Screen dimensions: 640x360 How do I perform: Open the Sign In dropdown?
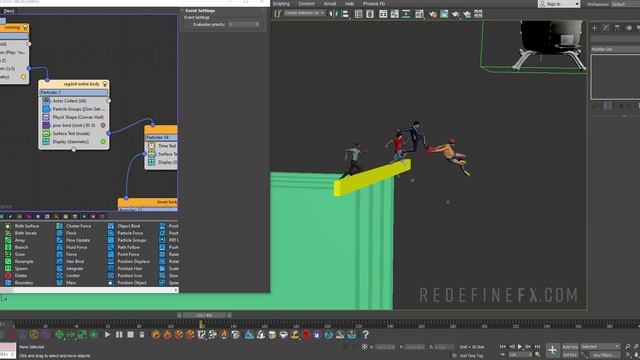point(559,4)
